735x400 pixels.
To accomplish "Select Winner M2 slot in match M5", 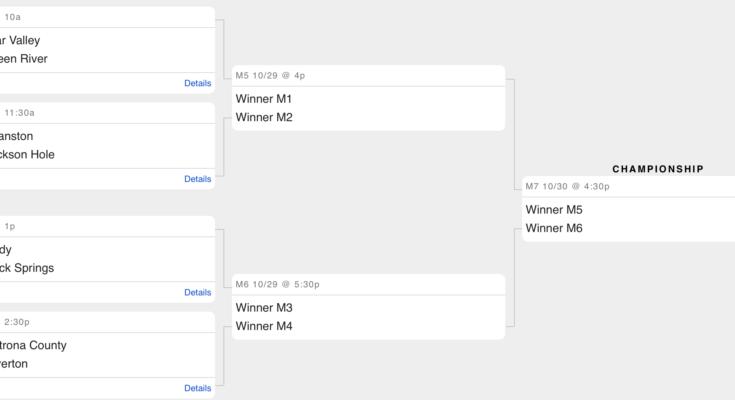I will (264, 117).
